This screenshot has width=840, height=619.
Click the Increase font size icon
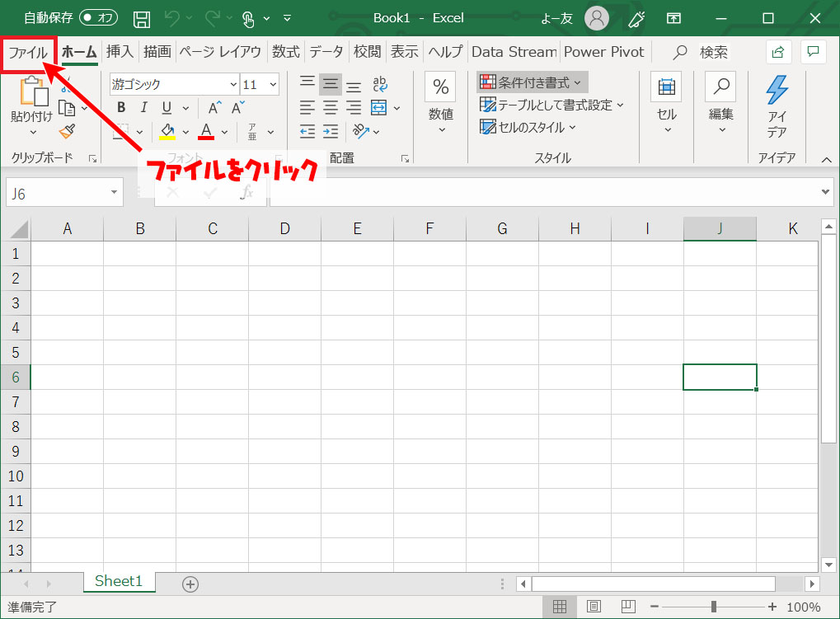214,108
